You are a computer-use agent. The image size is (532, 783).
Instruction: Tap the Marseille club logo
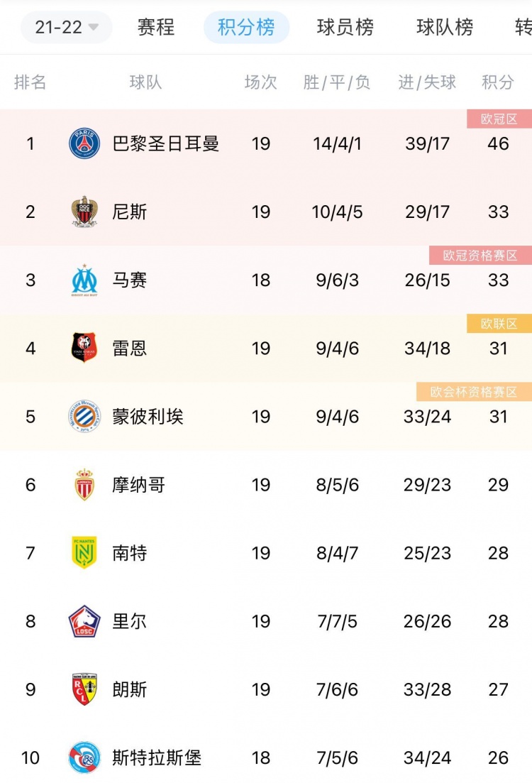84,280
